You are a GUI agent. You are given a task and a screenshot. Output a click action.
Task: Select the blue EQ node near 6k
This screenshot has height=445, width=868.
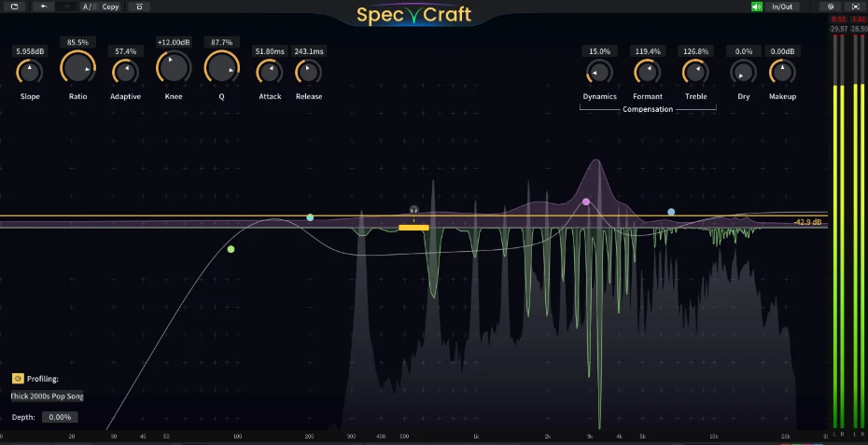[671, 212]
